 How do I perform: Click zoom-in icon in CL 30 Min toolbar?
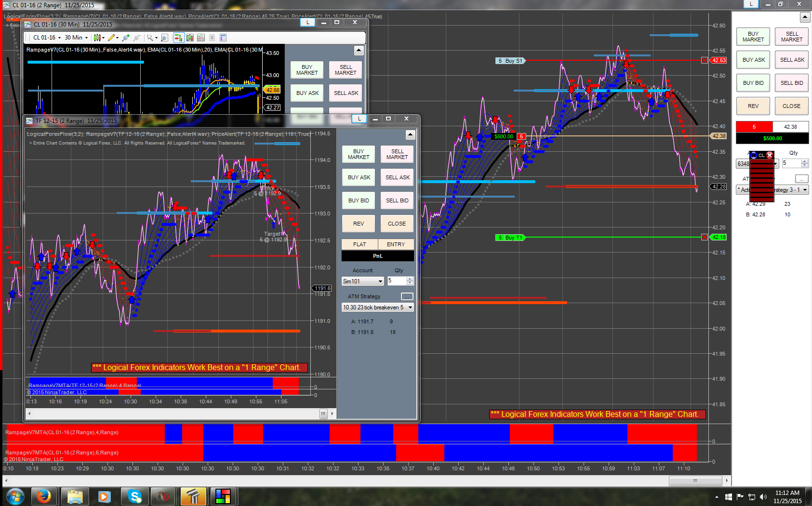pos(126,38)
